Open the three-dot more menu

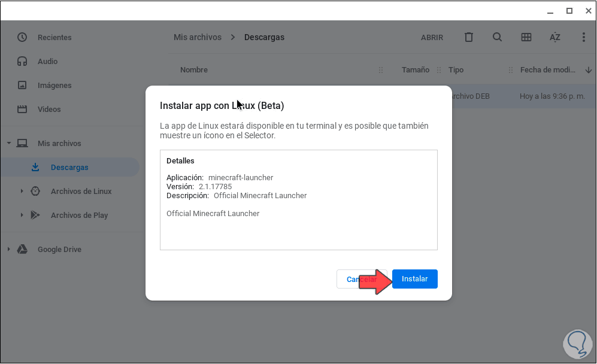click(x=583, y=37)
